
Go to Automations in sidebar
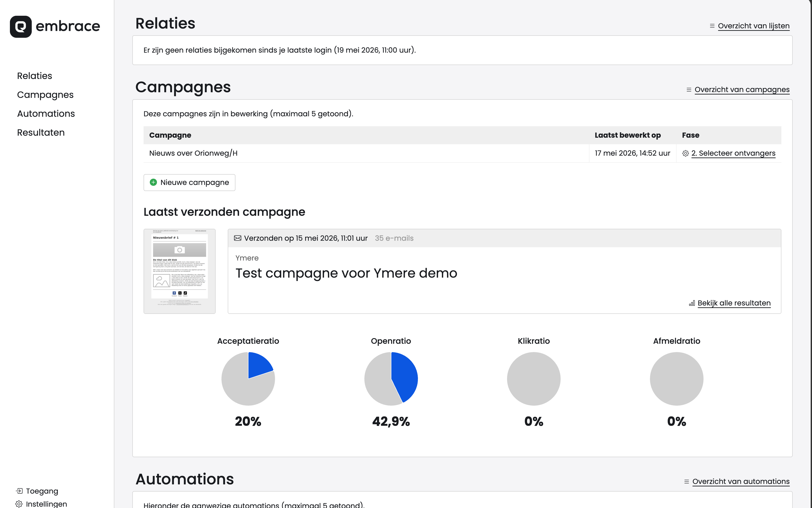click(46, 114)
